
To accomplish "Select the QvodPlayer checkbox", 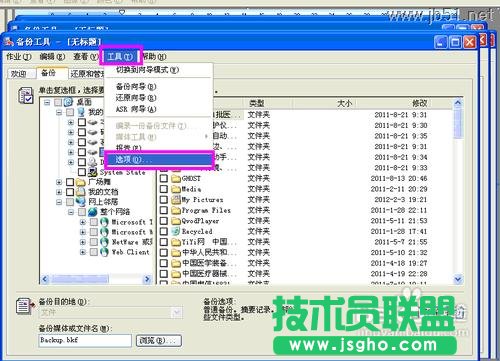I will pos(163,221).
